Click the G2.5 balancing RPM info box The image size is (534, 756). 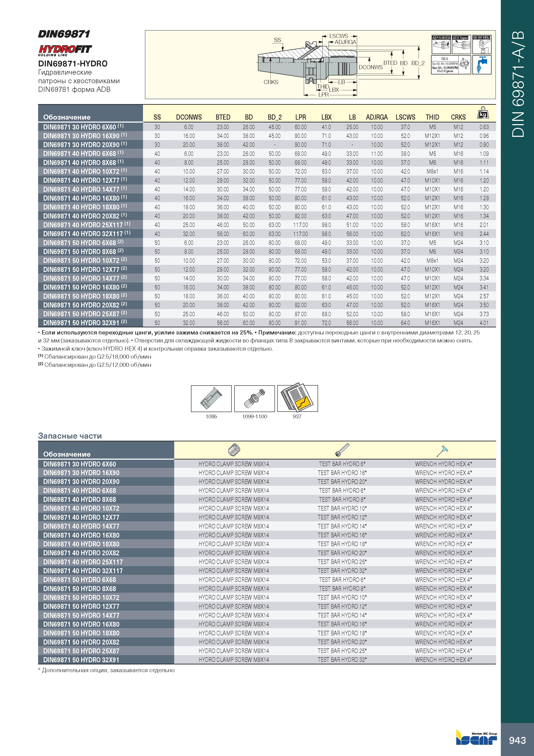point(444,64)
